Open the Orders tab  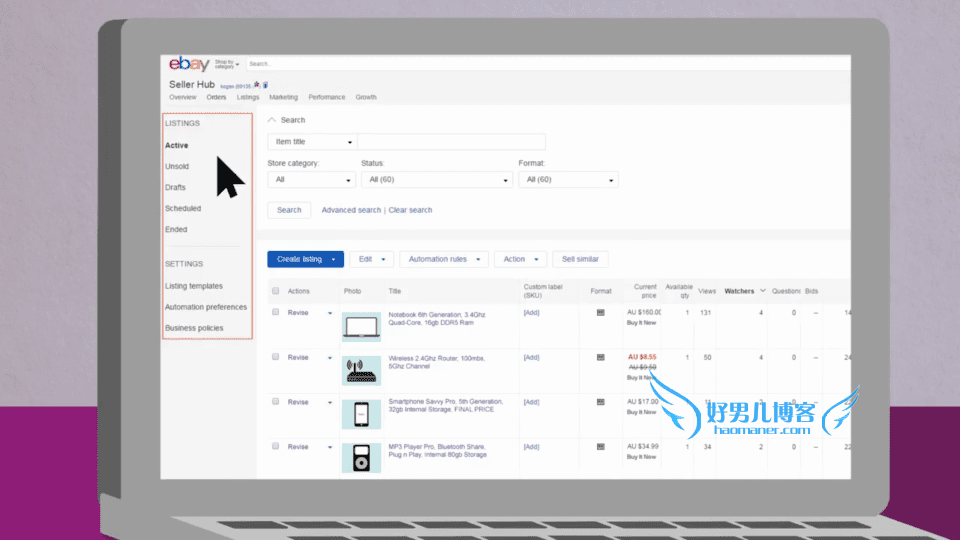point(216,97)
